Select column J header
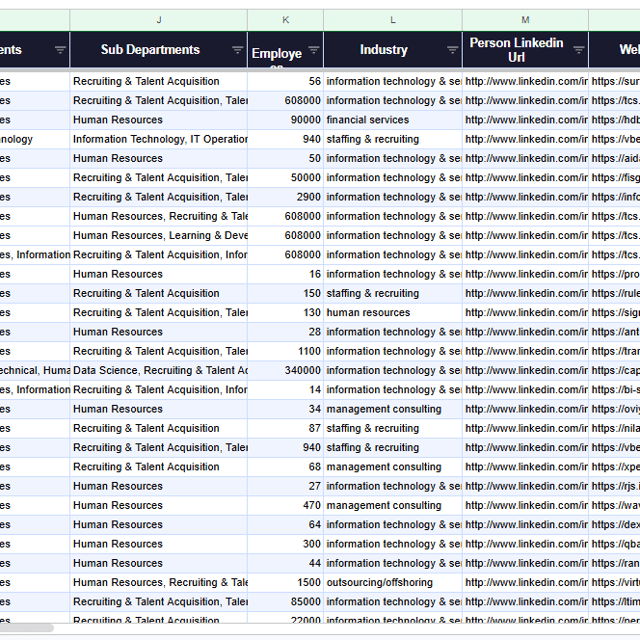 pos(158,20)
